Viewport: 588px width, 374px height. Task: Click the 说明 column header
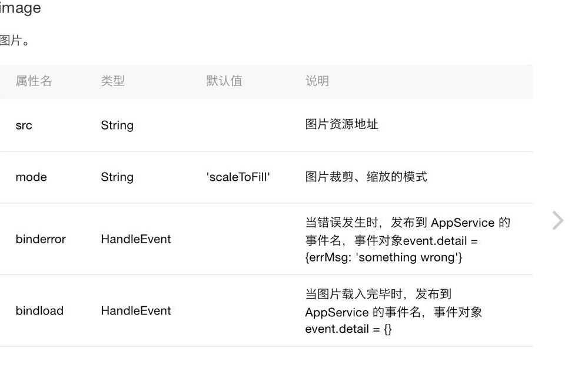click(317, 81)
